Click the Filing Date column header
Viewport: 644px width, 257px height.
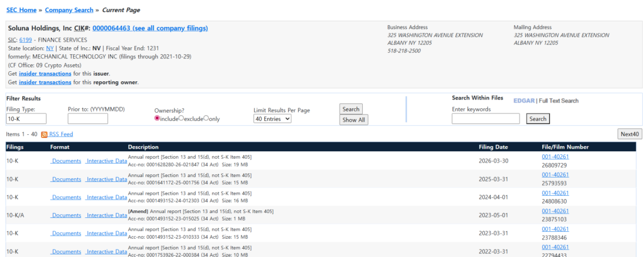[493, 147]
